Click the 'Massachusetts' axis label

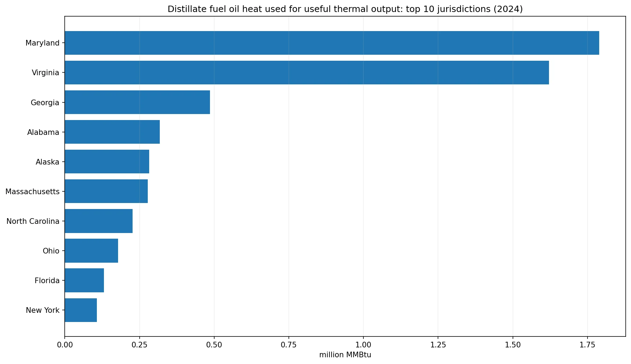(x=33, y=192)
